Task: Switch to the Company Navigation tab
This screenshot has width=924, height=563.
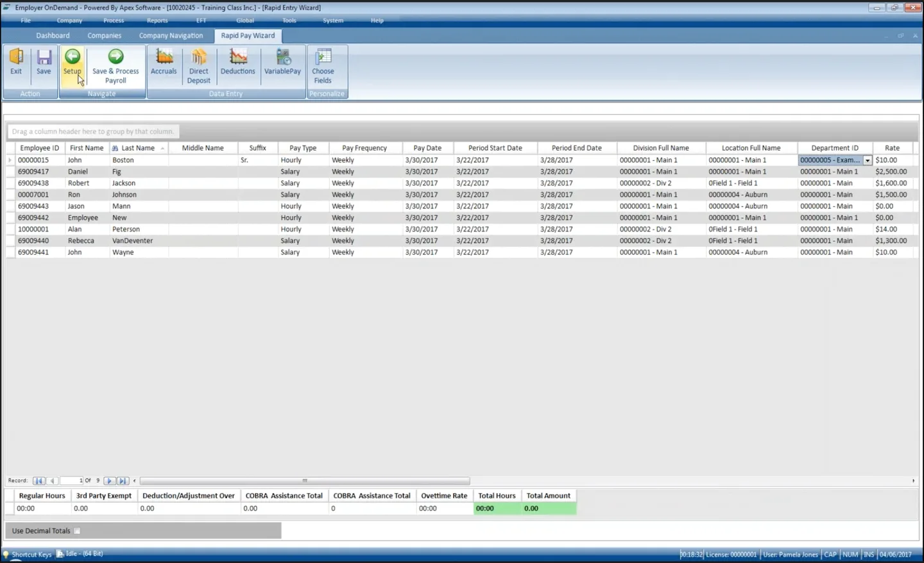Action: (x=171, y=35)
